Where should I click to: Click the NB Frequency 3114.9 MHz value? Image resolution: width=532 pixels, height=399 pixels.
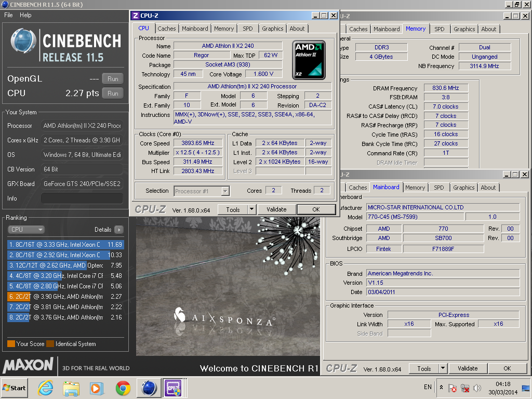point(485,66)
